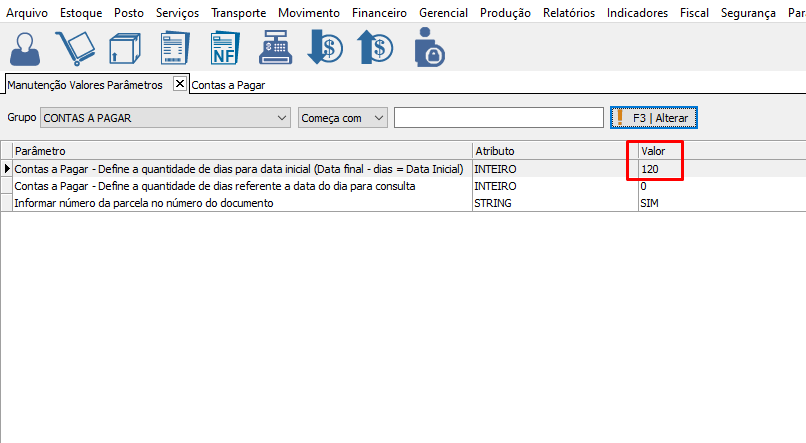
Task: Click the NF invoice toolbar icon
Action: 224,47
